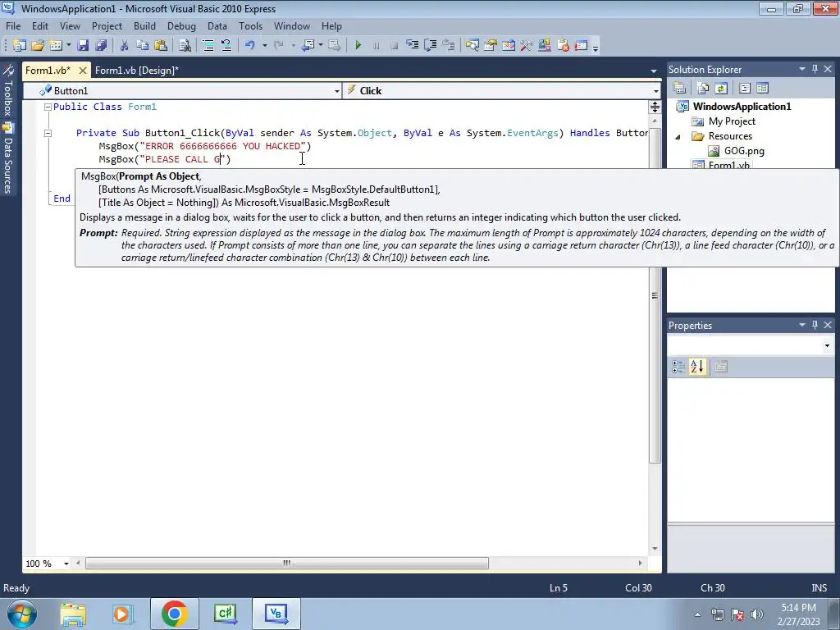Open the Toolbox side panel tab

(8, 91)
